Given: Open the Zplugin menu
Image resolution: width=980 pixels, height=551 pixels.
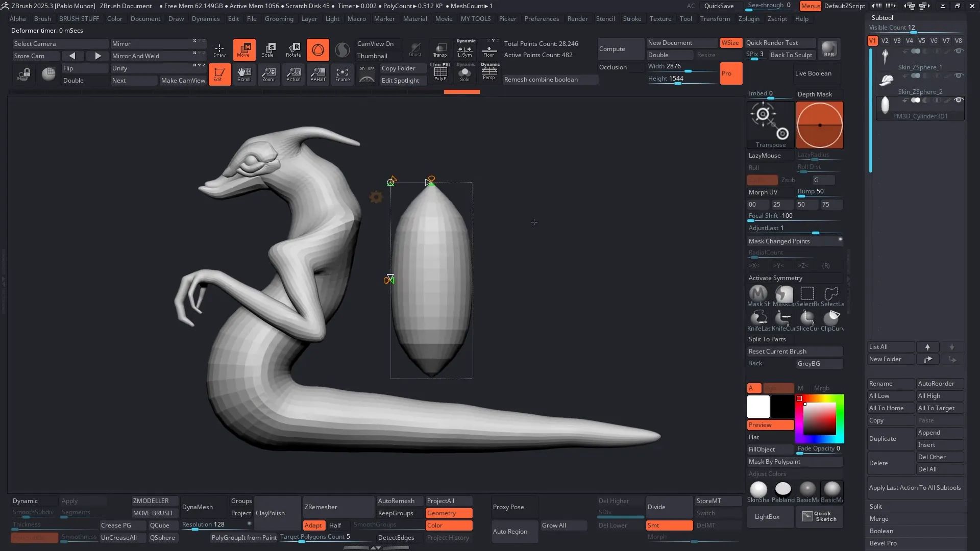Looking at the screenshot, I should (749, 19).
